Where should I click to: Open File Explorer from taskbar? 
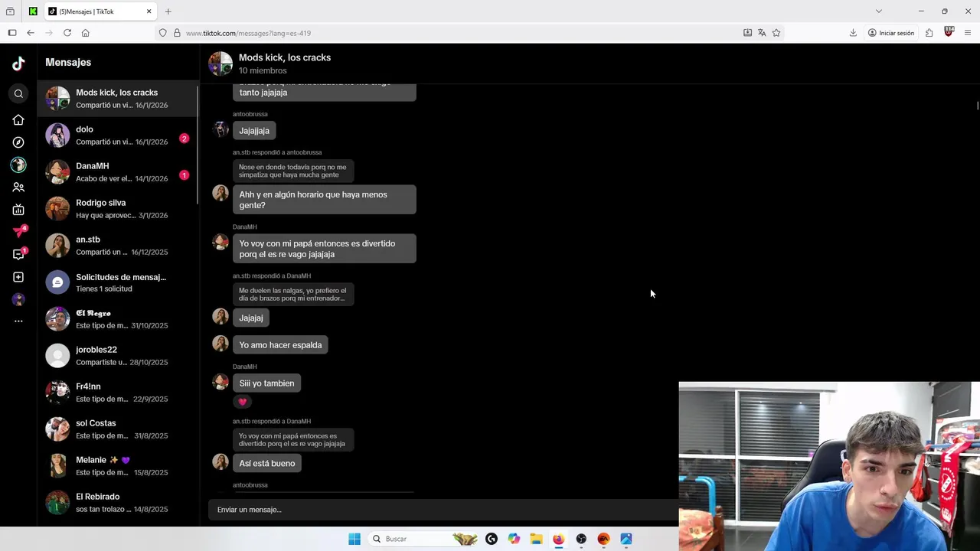click(x=536, y=539)
